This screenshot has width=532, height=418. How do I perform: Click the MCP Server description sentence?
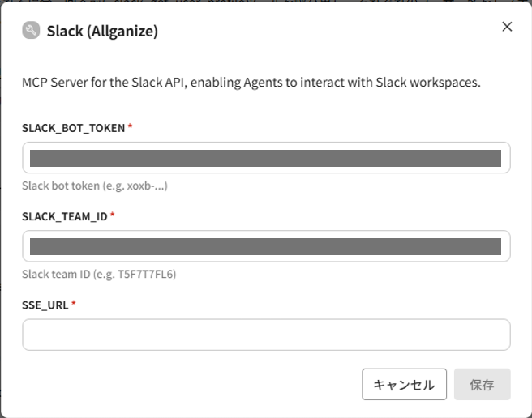click(x=257, y=82)
